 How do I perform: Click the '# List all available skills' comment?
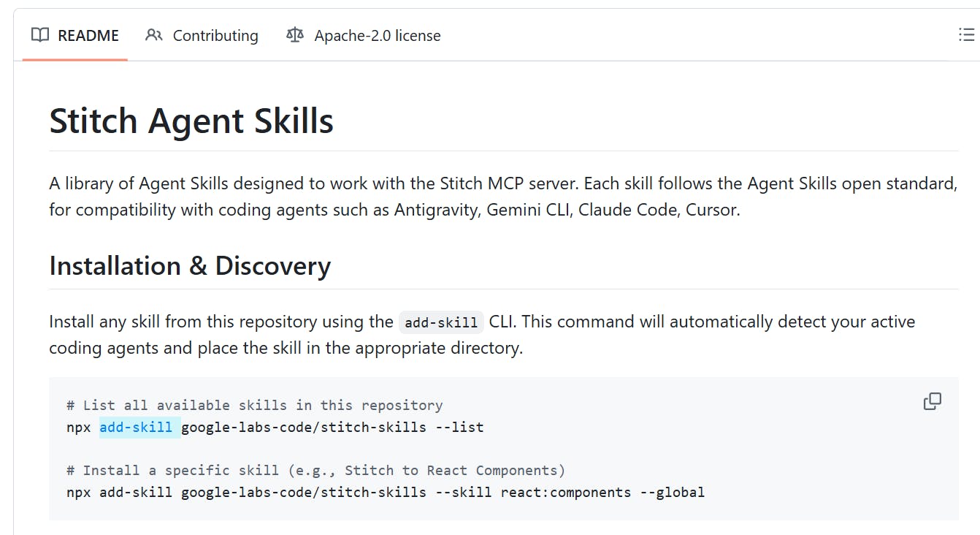[254, 405]
